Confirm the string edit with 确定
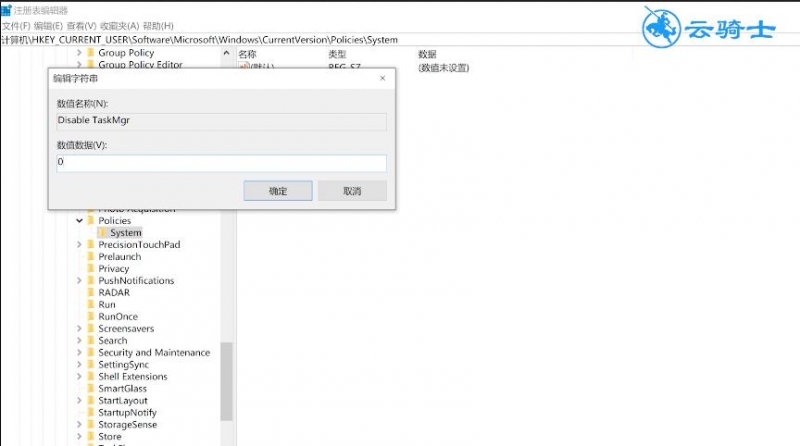800x446 pixels. pyautogui.click(x=278, y=191)
